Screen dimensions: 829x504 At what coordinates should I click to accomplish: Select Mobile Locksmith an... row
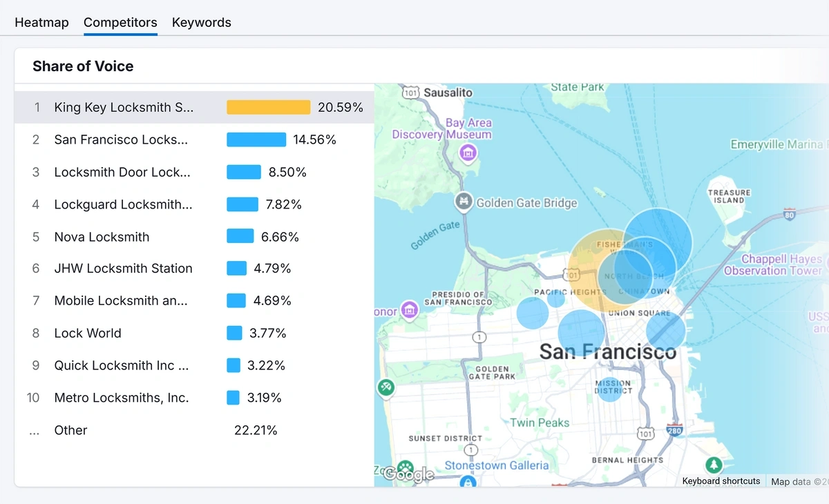click(194, 301)
